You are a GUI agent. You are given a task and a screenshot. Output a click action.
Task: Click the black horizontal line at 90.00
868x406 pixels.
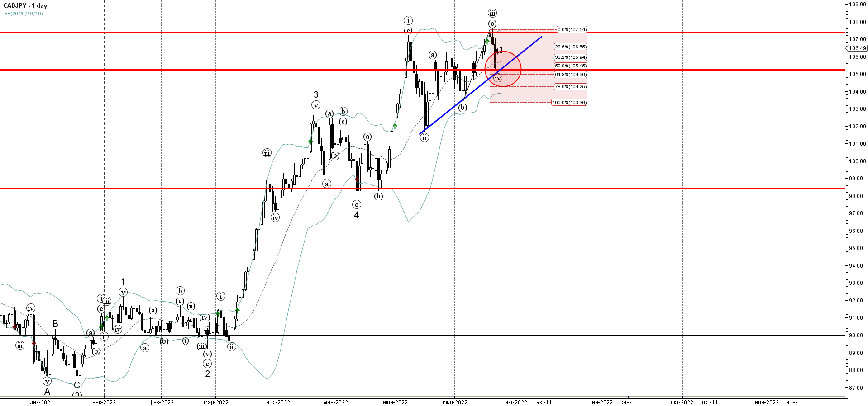click(x=423, y=335)
